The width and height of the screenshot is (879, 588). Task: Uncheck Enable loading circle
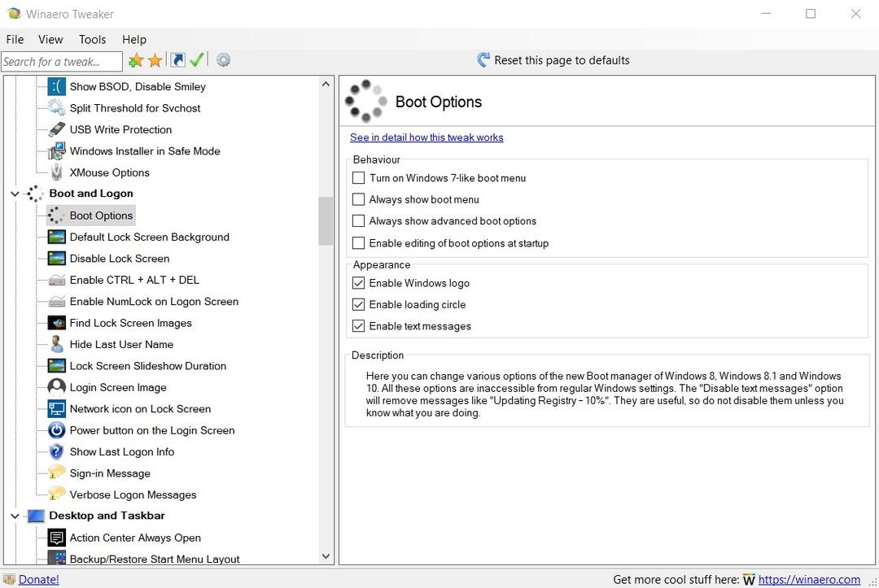click(x=358, y=305)
